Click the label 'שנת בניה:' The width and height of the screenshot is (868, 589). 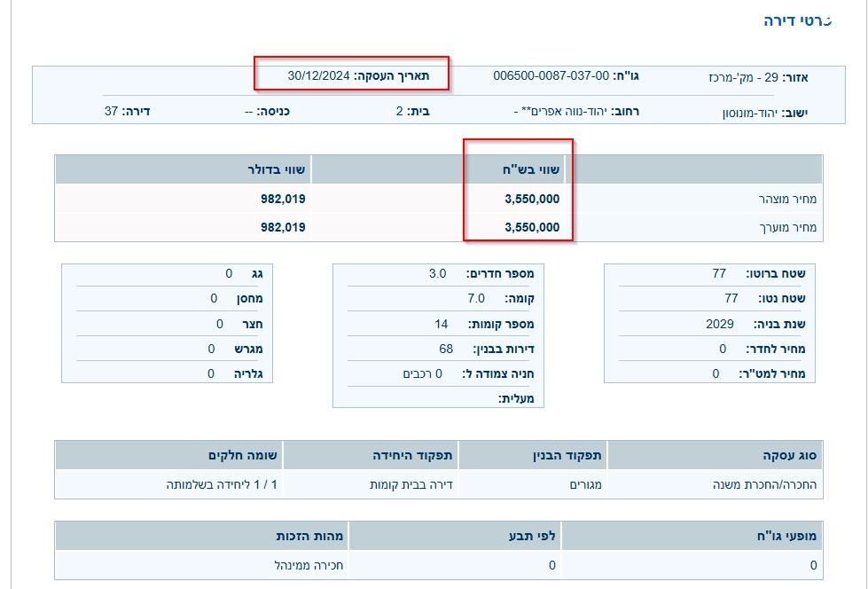(779, 324)
